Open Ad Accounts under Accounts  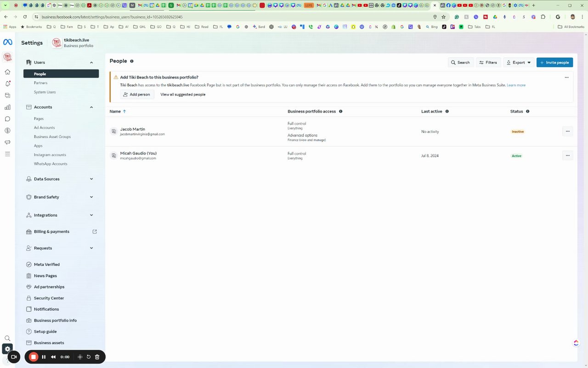[x=44, y=128]
